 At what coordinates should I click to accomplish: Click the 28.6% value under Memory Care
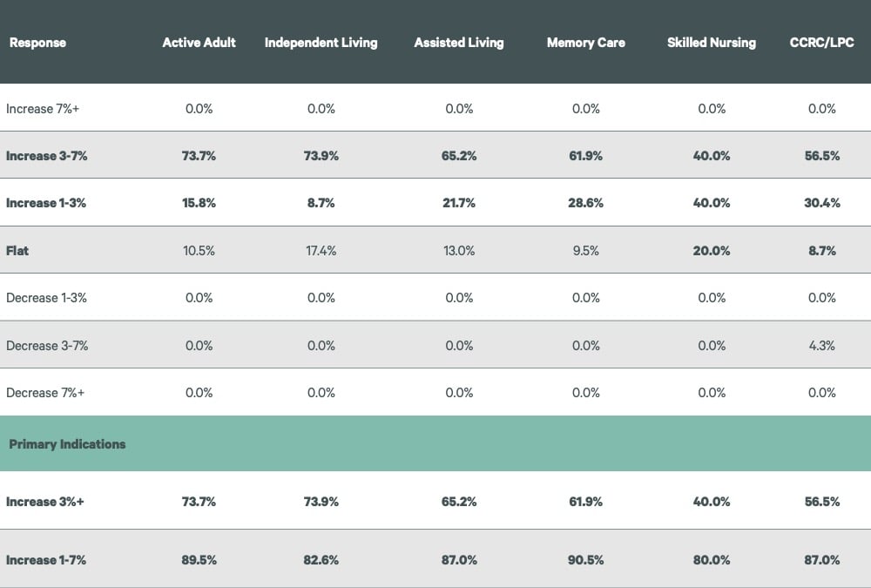tap(585, 203)
